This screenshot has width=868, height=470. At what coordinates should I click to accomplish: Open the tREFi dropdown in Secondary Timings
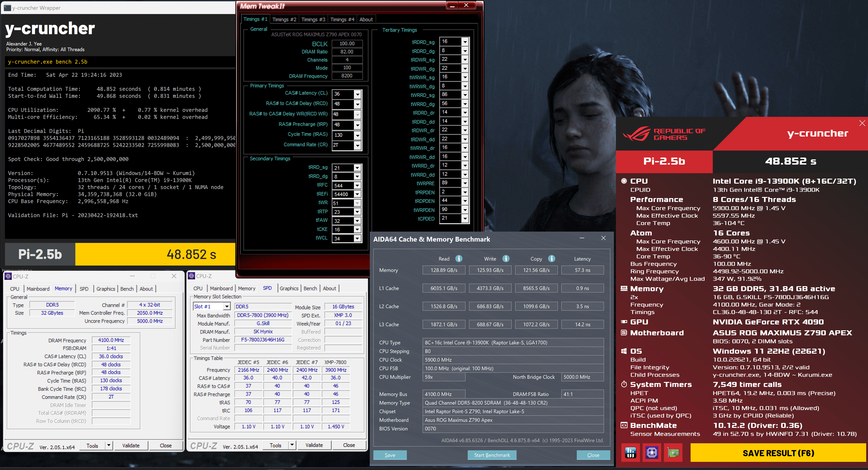tap(357, 194)
